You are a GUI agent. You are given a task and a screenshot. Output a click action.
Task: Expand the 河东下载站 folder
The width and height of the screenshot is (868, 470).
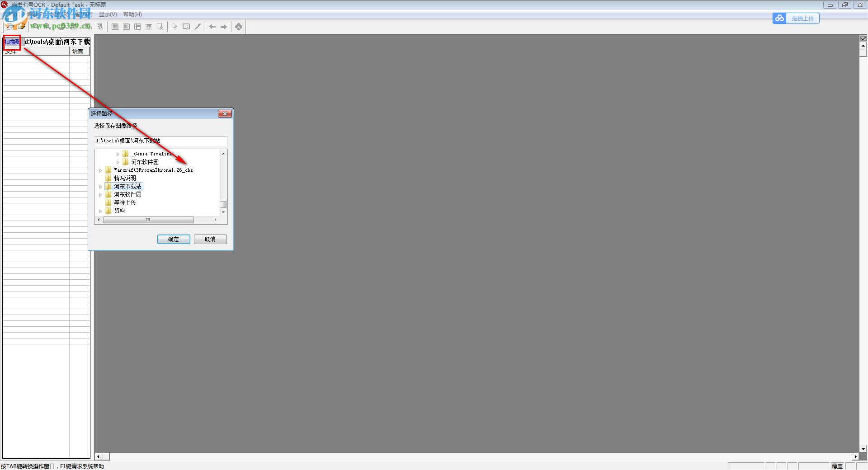pos(101,187)
